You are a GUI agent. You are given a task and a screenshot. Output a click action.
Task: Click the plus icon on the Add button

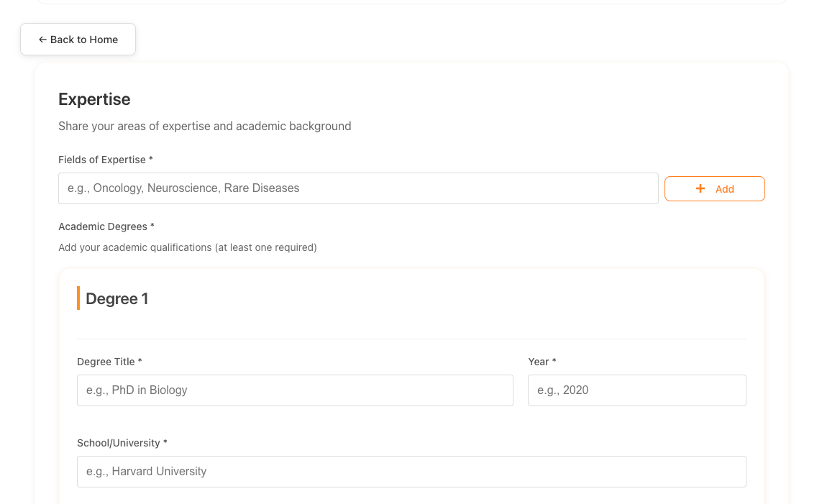tap(700, 188)
